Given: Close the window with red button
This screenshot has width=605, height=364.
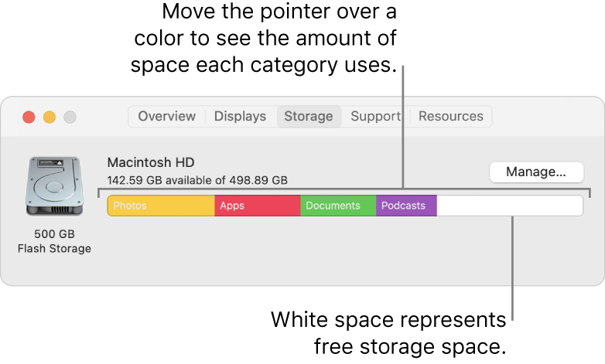Looking at the screenshot, I should (x=29, y=117).
